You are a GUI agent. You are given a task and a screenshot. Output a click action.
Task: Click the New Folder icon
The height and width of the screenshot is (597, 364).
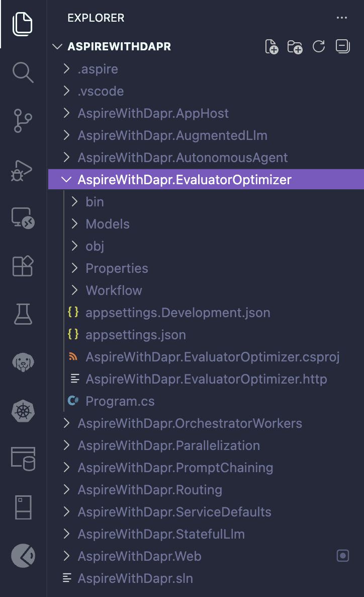click(x=295, y=47)
